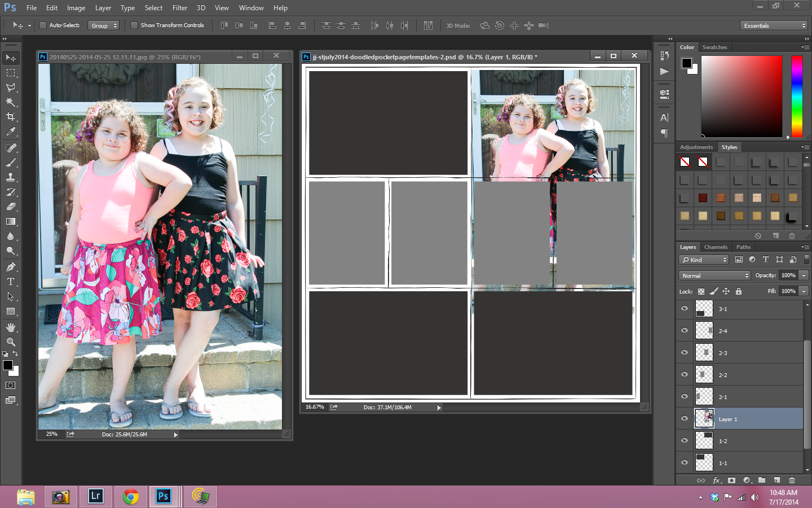Click the Opacity value field

(x=788, y=275)
